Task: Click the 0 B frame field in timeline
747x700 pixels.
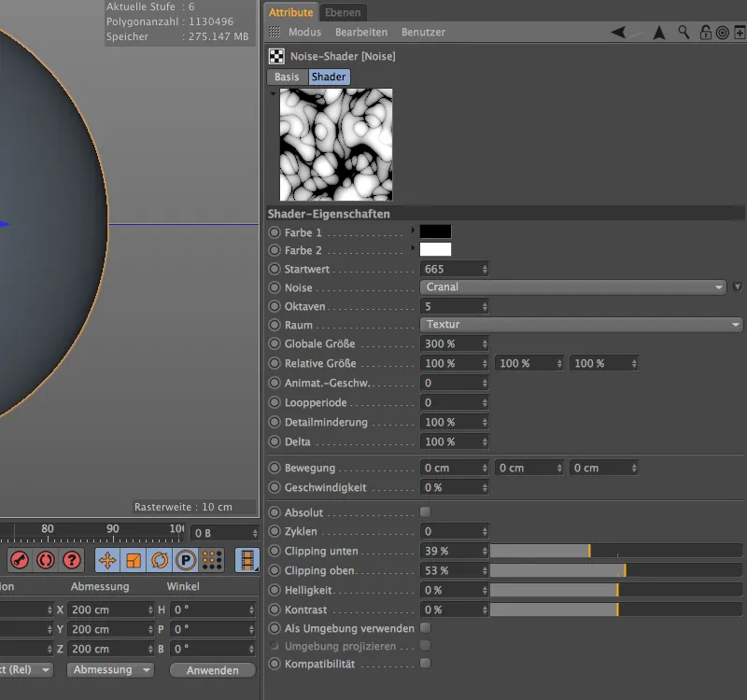Action: (224, 533)
